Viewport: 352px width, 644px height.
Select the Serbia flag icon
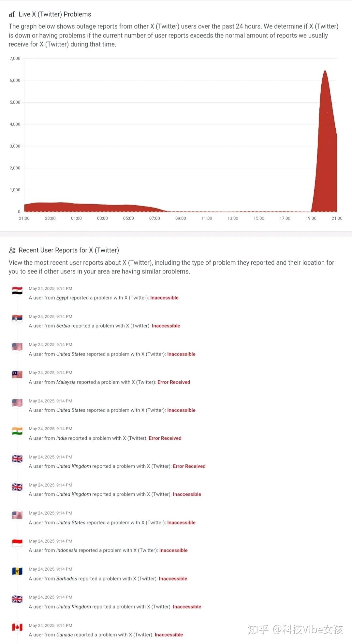[17, 318]
